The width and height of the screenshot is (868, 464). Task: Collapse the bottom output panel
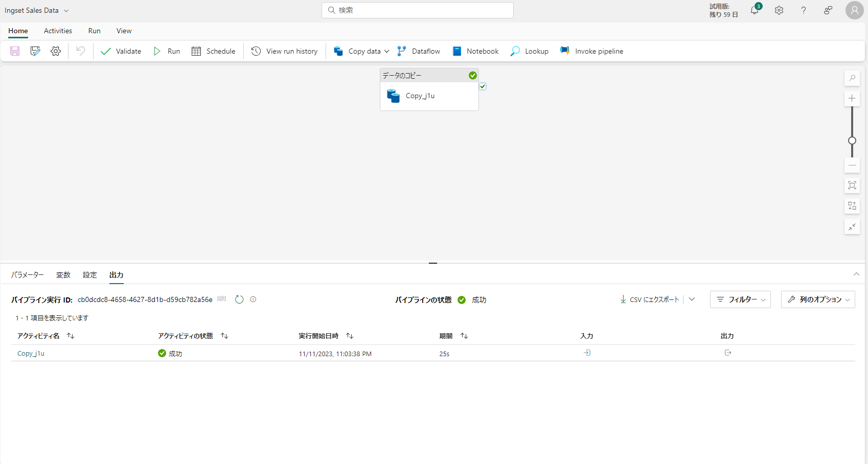click(856, 274)
